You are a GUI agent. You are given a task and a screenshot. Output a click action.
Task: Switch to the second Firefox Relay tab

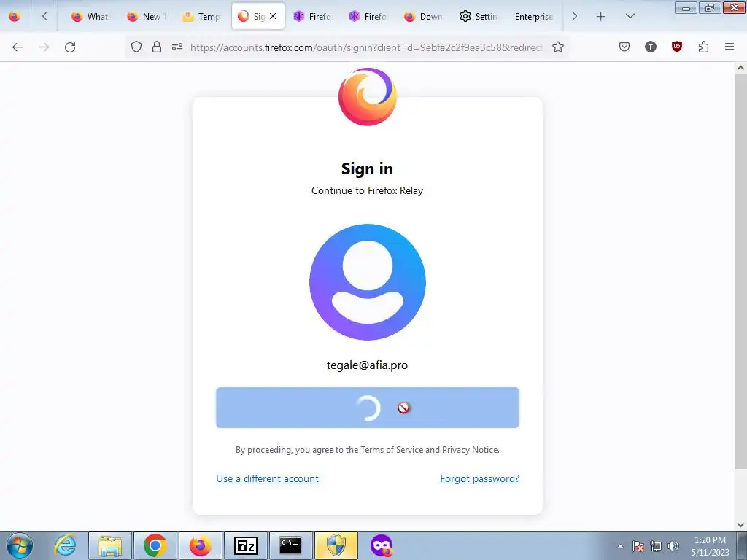tap(368, 17)
